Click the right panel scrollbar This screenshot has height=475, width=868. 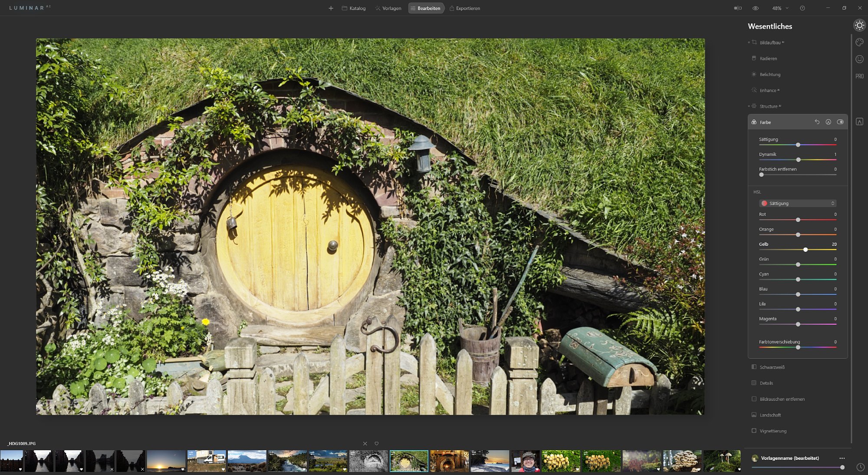852,239
